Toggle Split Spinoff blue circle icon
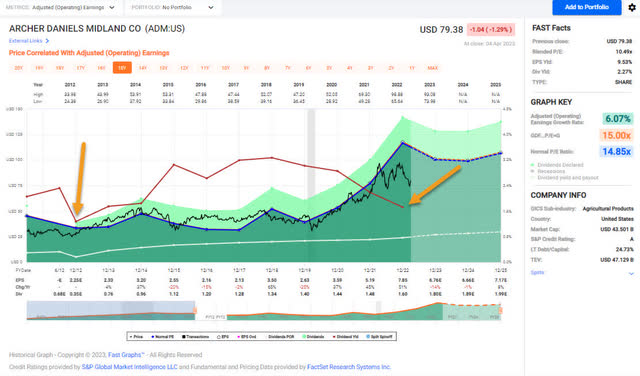This screenshot has height=376, width=640. 368,336
